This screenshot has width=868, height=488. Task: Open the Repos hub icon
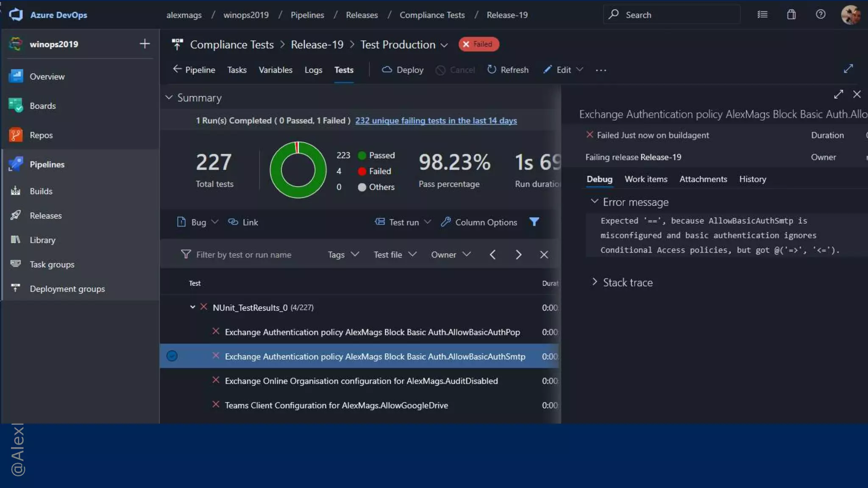click(16, 135)
